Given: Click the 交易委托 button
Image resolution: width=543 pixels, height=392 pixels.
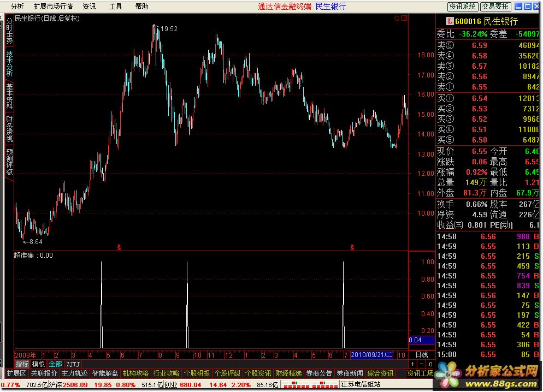Looking at the screenshot, I should tap(495, 6).
